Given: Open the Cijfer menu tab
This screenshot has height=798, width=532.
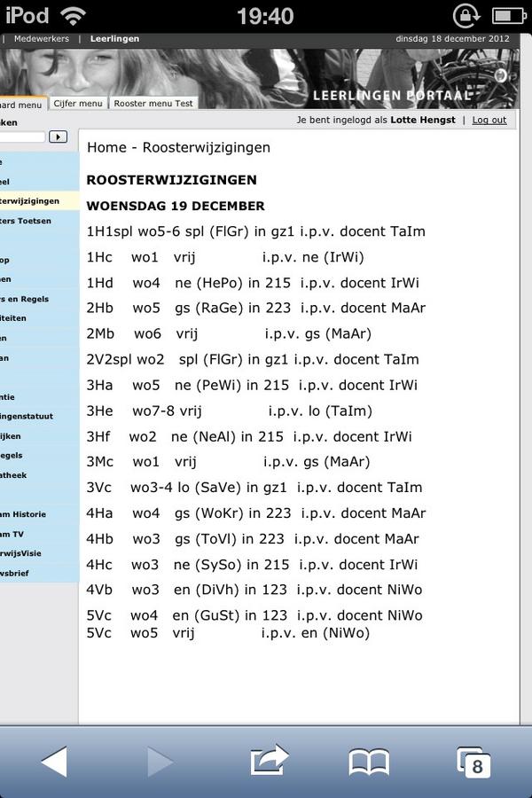Looking at the screenshot, I should pos(78,104).
